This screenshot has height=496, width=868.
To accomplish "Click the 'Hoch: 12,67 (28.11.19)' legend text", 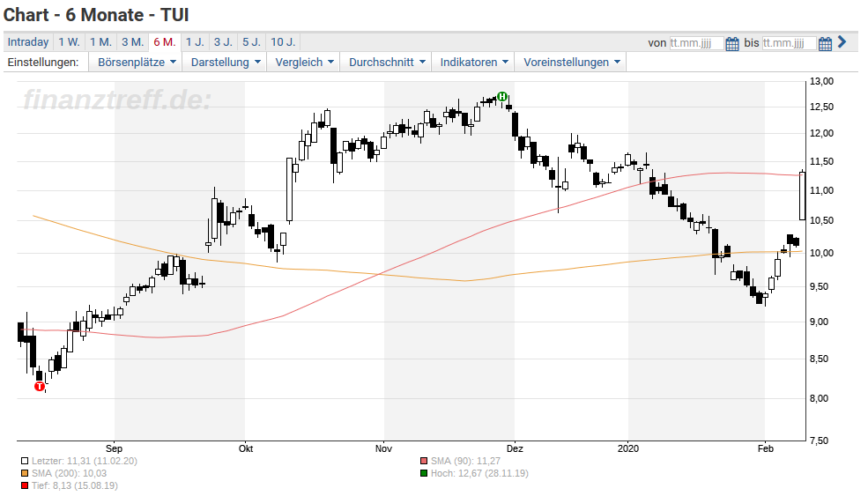I will click(479, 473).
